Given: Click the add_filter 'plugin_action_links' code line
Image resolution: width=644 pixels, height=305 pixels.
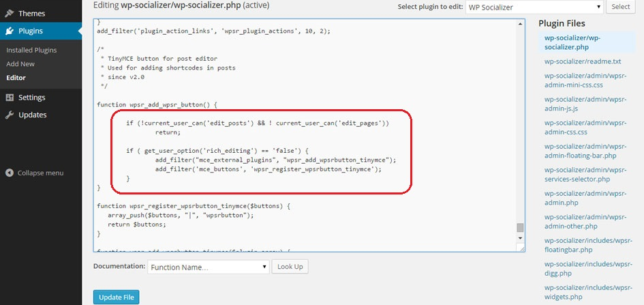Looking at the screenshot, I should coord(213,31).
